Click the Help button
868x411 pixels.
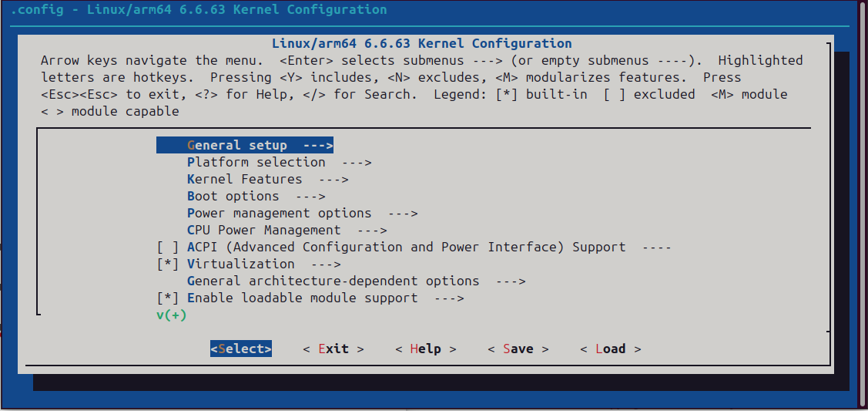coord(426,349)
